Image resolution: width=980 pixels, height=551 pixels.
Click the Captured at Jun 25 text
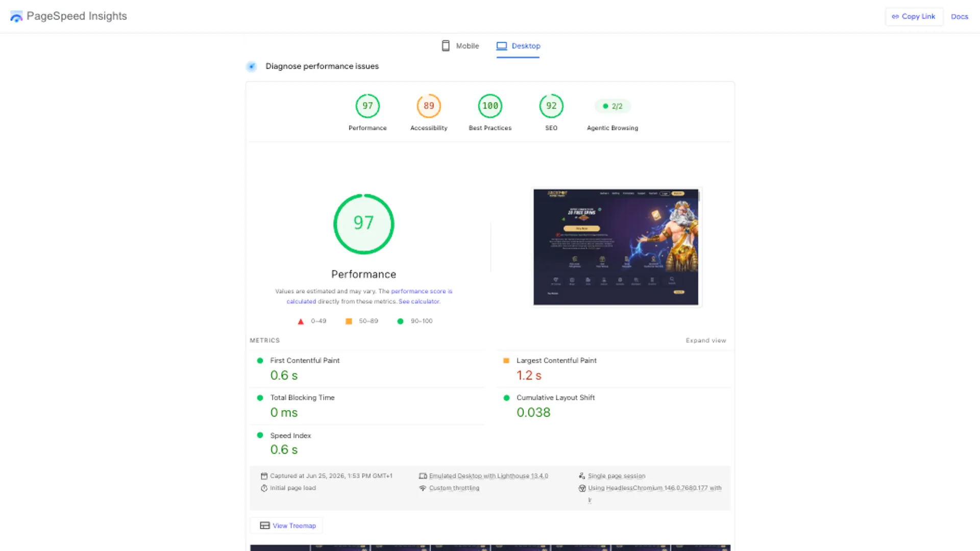click(x=331, y=476)
